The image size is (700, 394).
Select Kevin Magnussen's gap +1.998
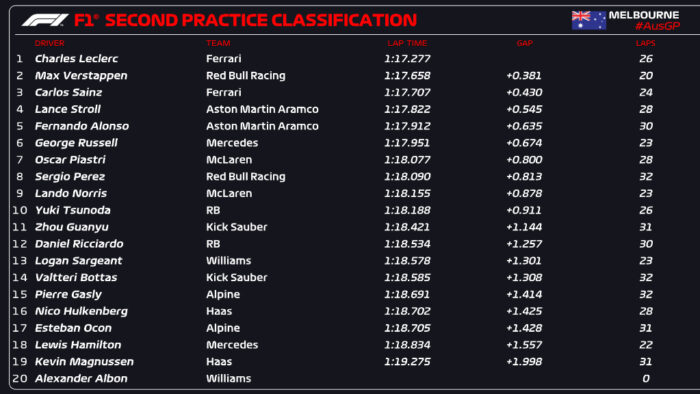[524, 361]
